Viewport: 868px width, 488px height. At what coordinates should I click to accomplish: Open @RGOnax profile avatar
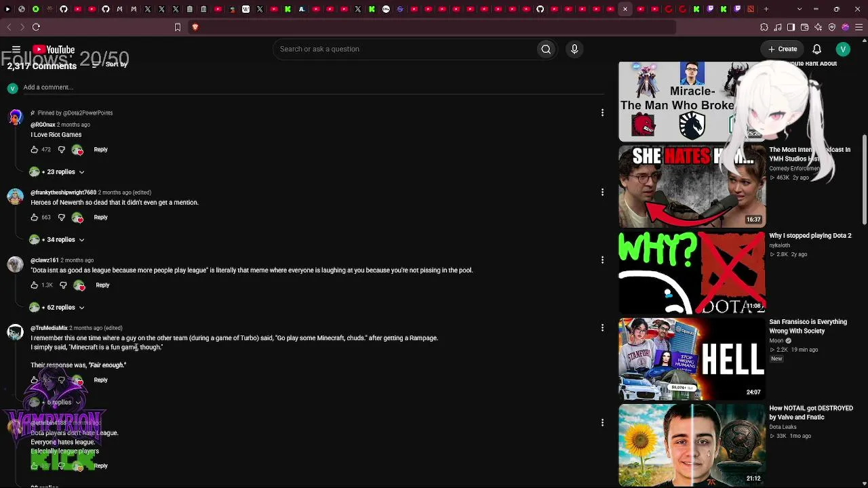15,117
